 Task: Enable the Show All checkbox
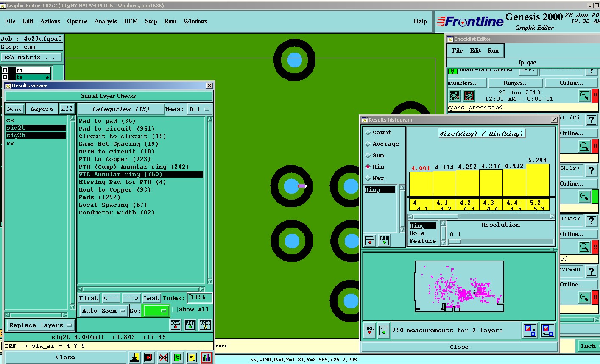point(175,310)
